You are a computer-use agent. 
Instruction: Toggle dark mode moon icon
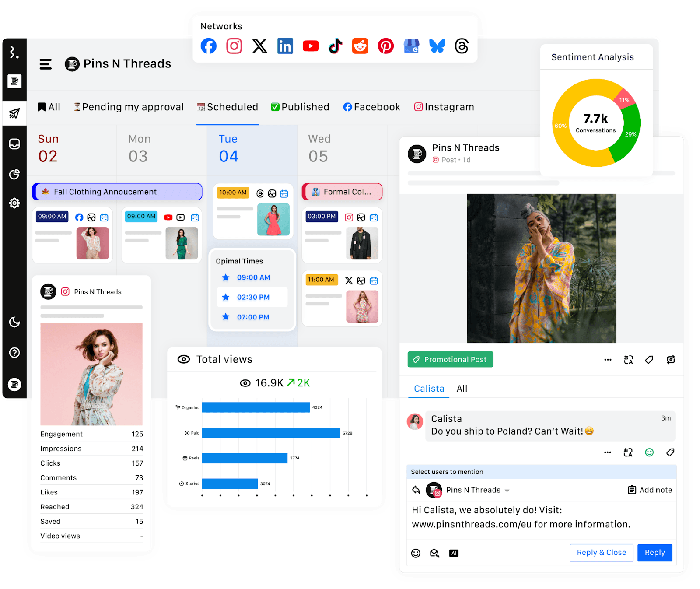14,322
